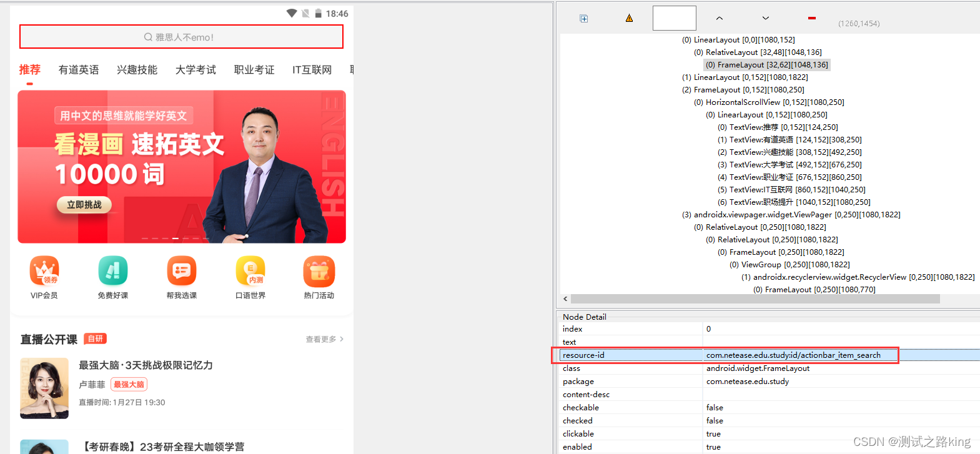The width and height of the screenshot is (980, 454).
Task: Open the course 最强大脑·3天挑战极限记忆力
Action: tap(146, 365)
